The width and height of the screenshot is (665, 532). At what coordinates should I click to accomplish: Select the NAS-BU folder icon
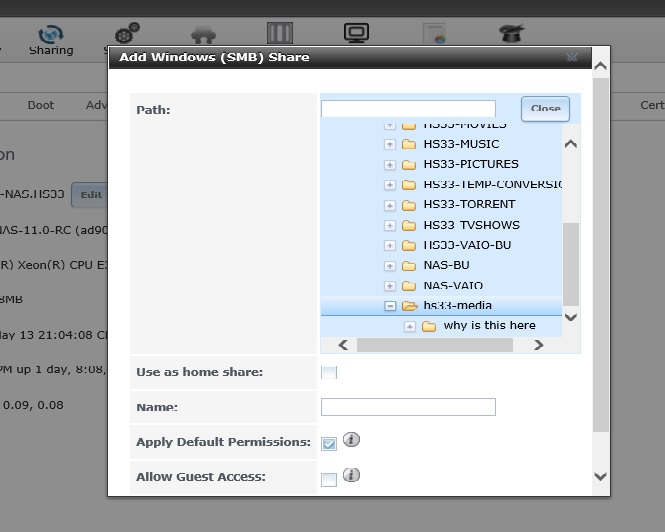tap(409, 266)
